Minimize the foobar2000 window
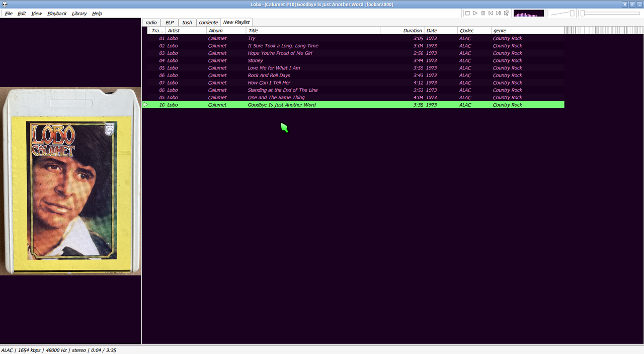 [639, 4]
